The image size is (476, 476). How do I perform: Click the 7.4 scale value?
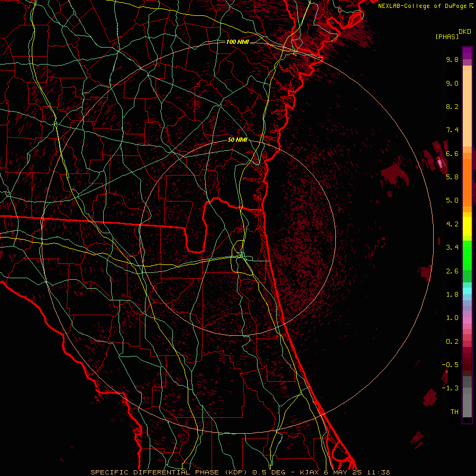(x=452, y=130)
